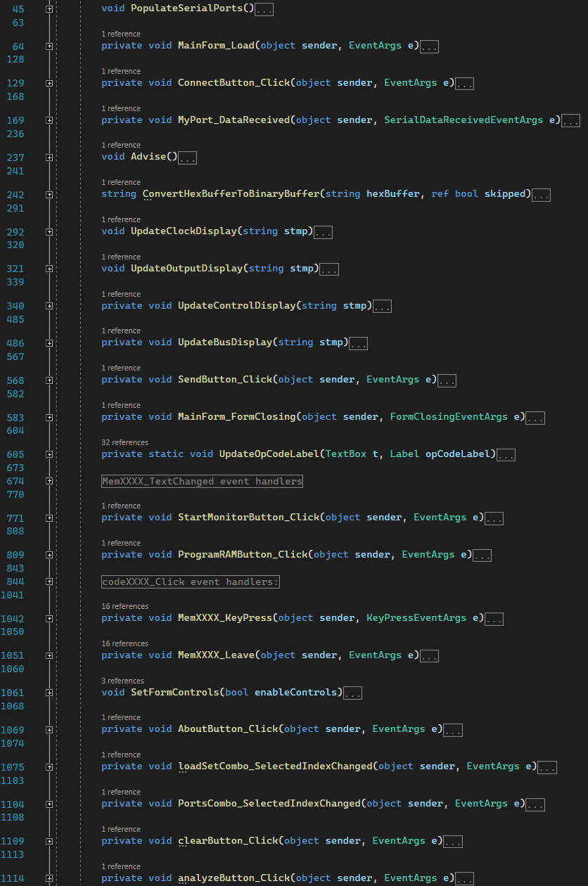Click collapsed ellipsis after UpdateBusDisplay signature

359,344
